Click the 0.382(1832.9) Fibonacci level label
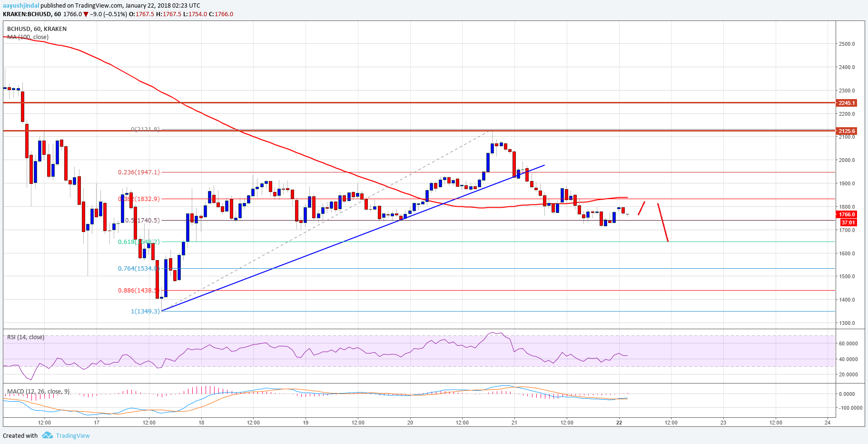 pos(139,199)
